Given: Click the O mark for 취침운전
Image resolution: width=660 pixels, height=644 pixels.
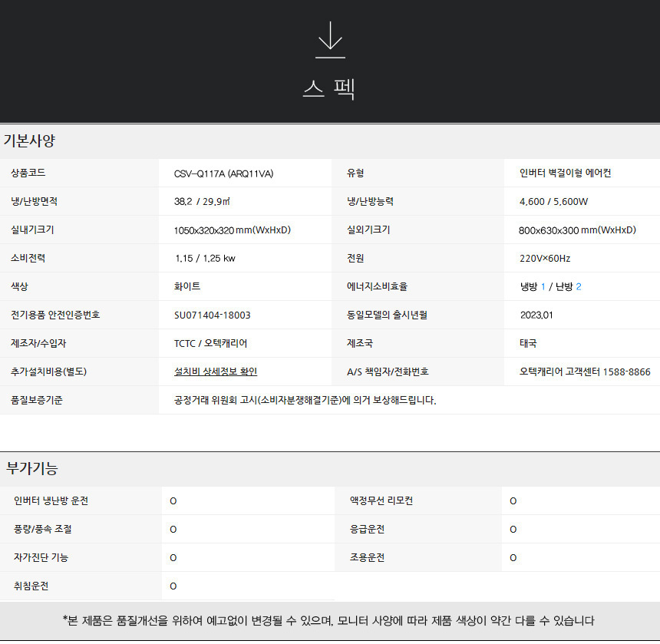Looking at the screenshot, I should click(x=173, y=586).
